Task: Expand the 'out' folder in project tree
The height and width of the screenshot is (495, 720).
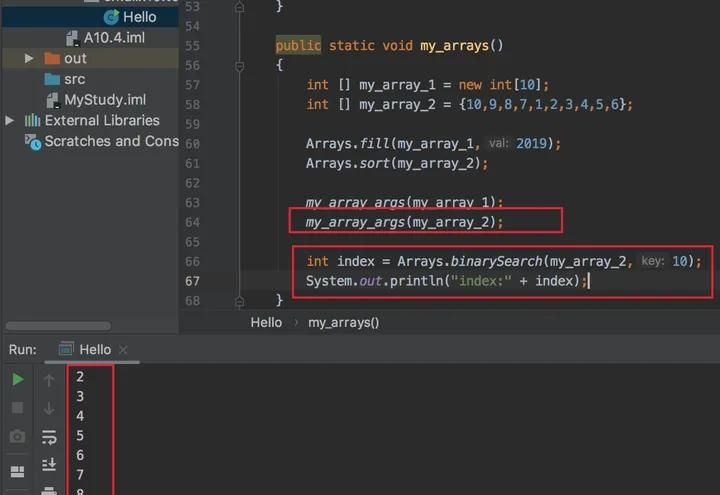Action: [29, 59]
